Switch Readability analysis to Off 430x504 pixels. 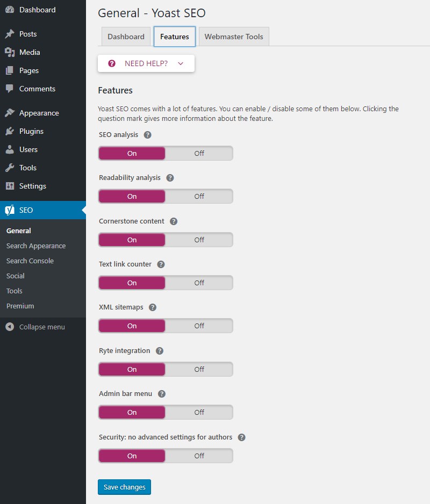point(199,196)
